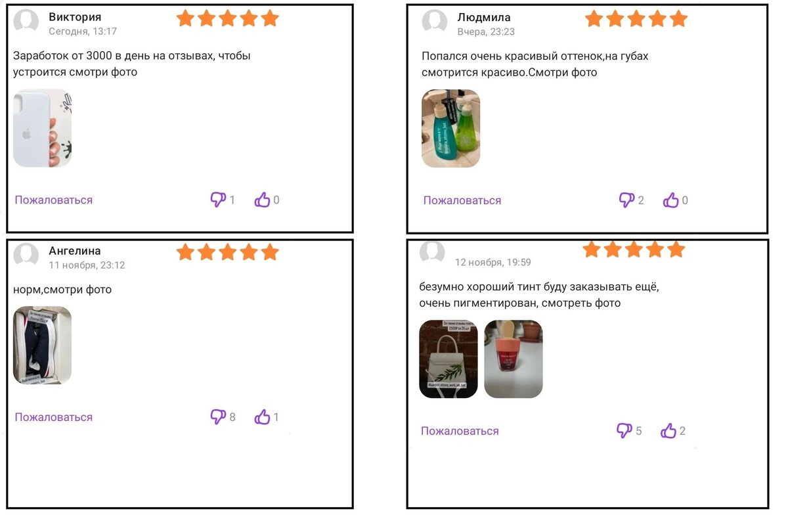Open Виктория's profile avatar
Image resolution: width=788 pixels, height=532 pixels.
click(x=26, y=22)
